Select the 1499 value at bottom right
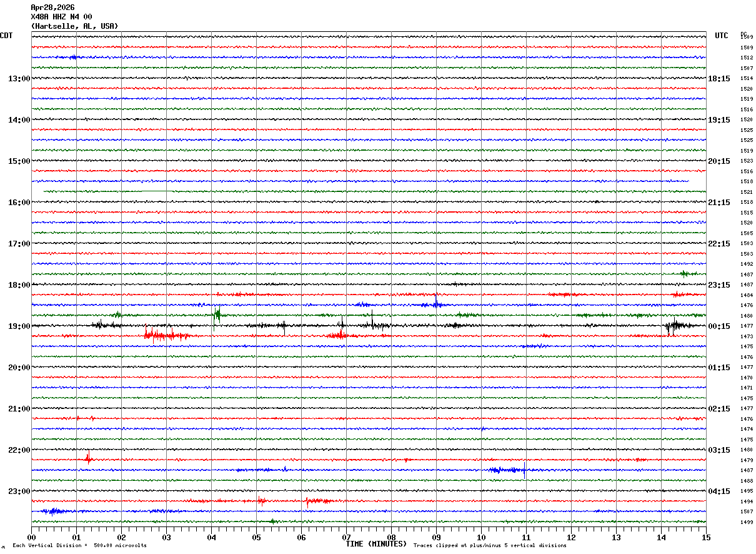Viewport: 756px width, 554px height. click(x=746, y=522)
